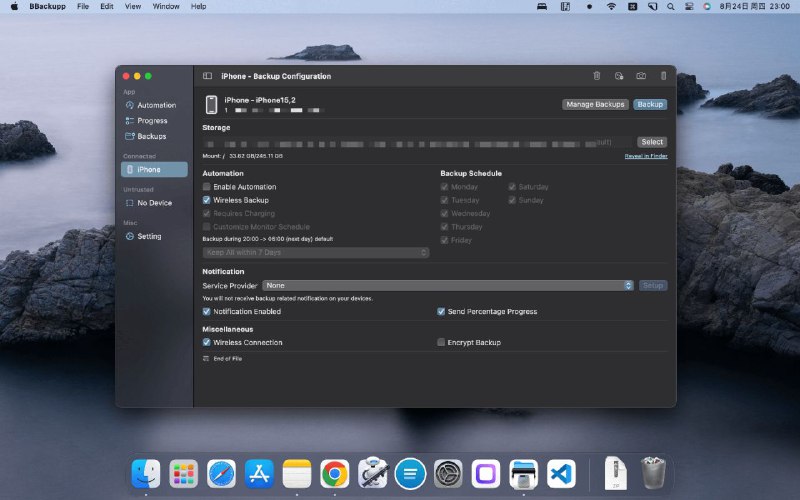Select No Device under Untrusted
This screenshot has width=800, height=500.
coord(154,203)
